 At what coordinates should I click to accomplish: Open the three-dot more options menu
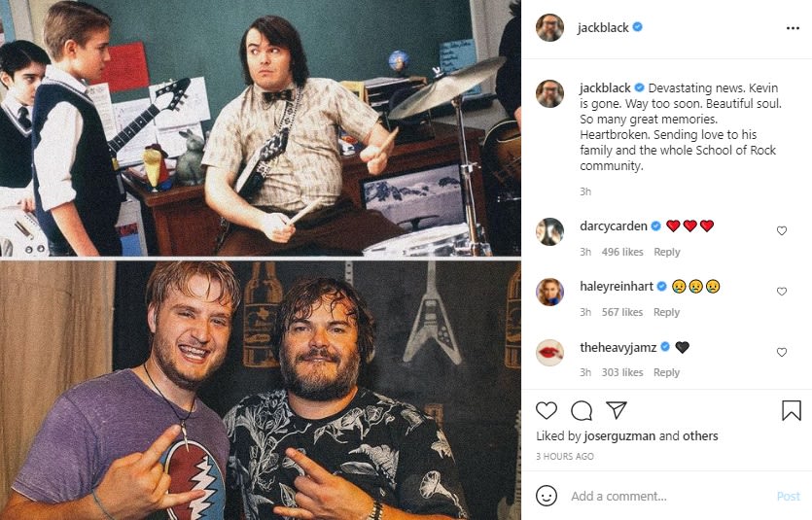[793, 28]
